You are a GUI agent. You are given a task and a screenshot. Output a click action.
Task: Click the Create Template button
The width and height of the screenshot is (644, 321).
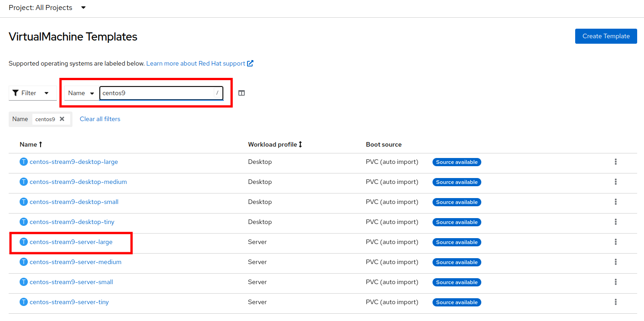pyautogui.click(x=606, y=36)
